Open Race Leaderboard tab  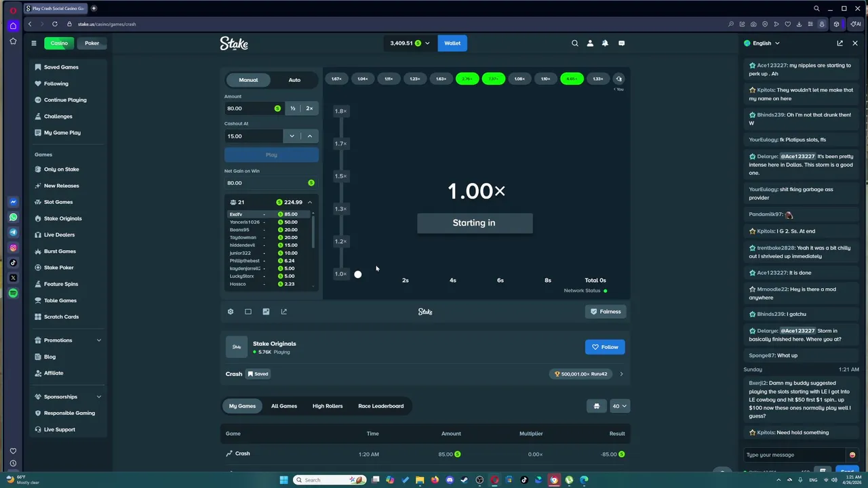tap(380, 406)
